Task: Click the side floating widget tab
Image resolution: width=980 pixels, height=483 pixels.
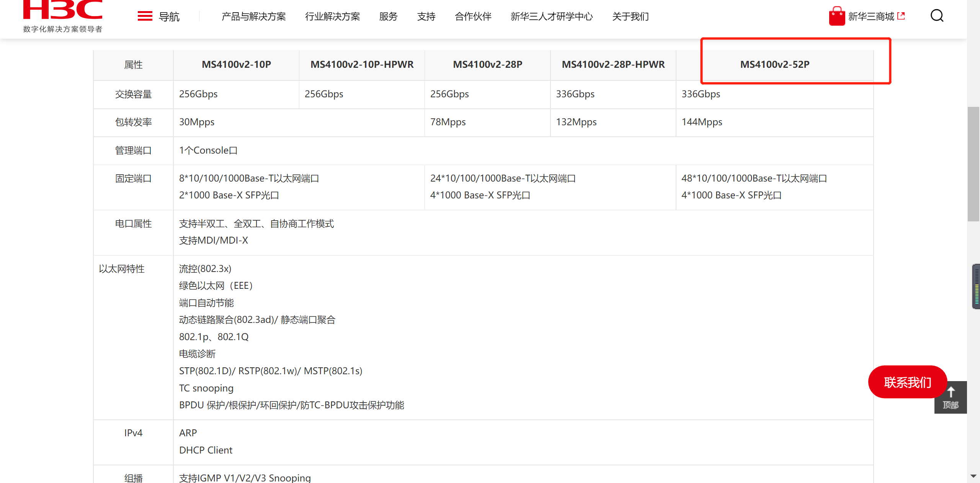Action: 976,286
